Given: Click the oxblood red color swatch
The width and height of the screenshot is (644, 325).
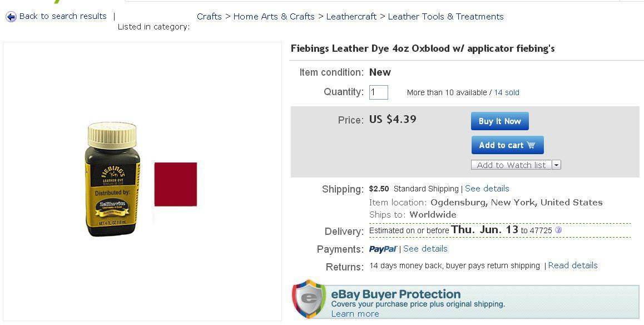Looking at the screenshot, I should tap(176, 184).
